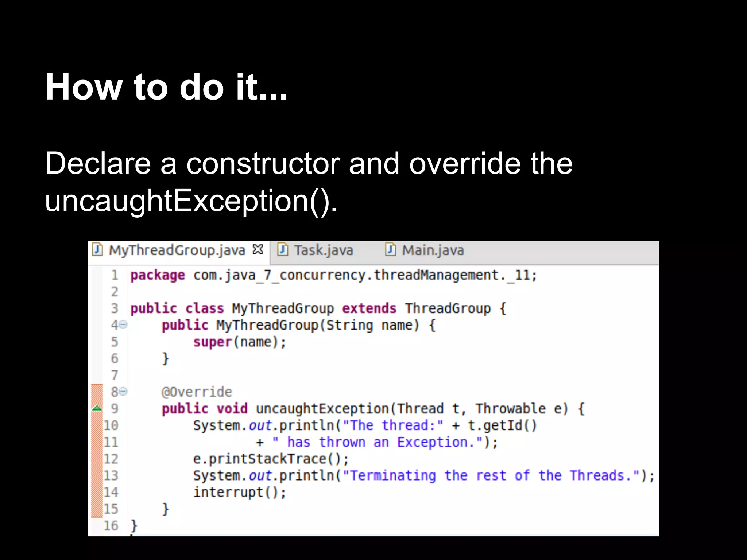Click line number 1 in the gutter
Screen dimensions: 747x560
115,275
